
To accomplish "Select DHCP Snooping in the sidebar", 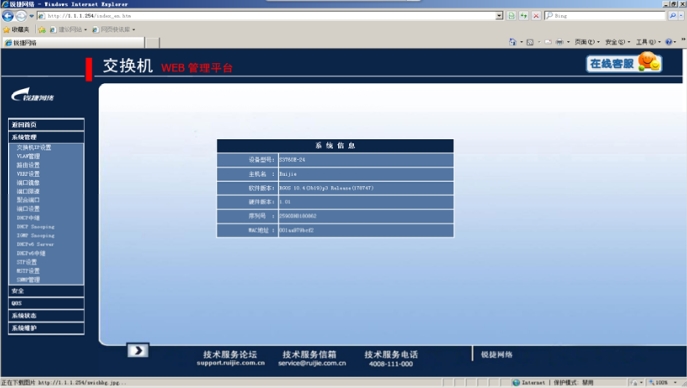I will click(35, 227).
